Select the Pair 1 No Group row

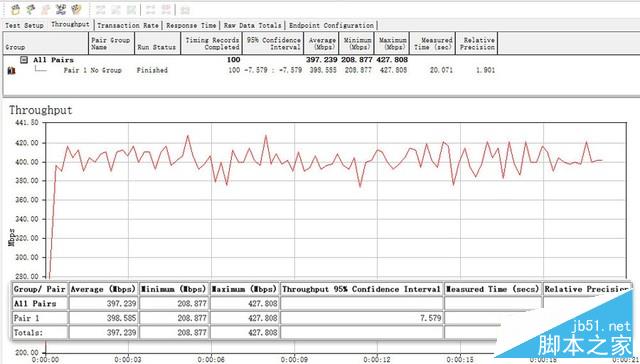[x=250, y=70]
